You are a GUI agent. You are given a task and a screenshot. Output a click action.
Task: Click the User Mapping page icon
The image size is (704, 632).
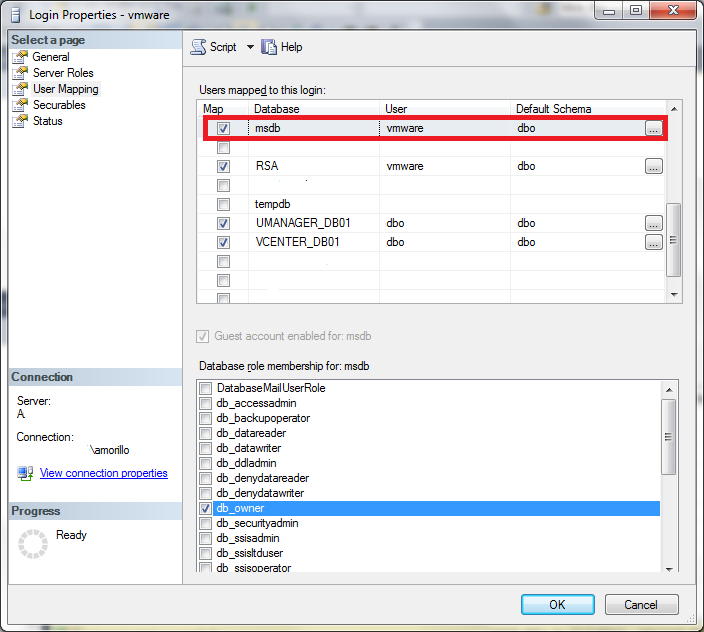click(20, 89)
